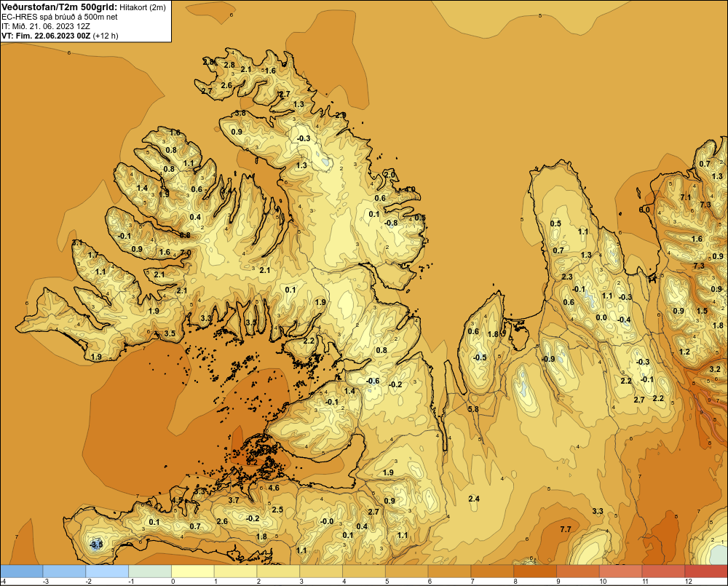Click the 3.8 temperature label
The image size is (728, 586).
pyautogui.click(x=240, y=113)
